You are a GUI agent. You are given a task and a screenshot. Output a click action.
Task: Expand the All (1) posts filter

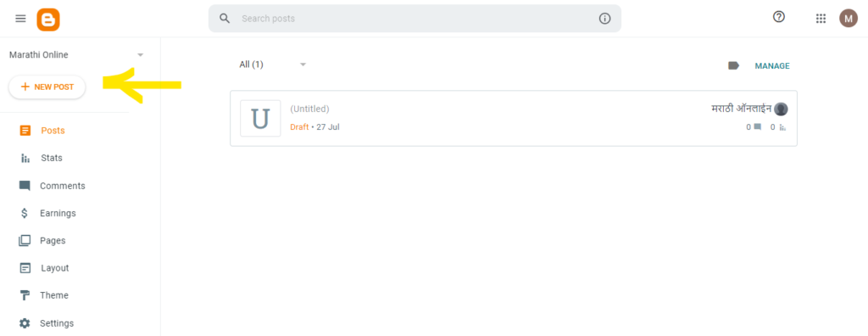(x=272, y=64)
